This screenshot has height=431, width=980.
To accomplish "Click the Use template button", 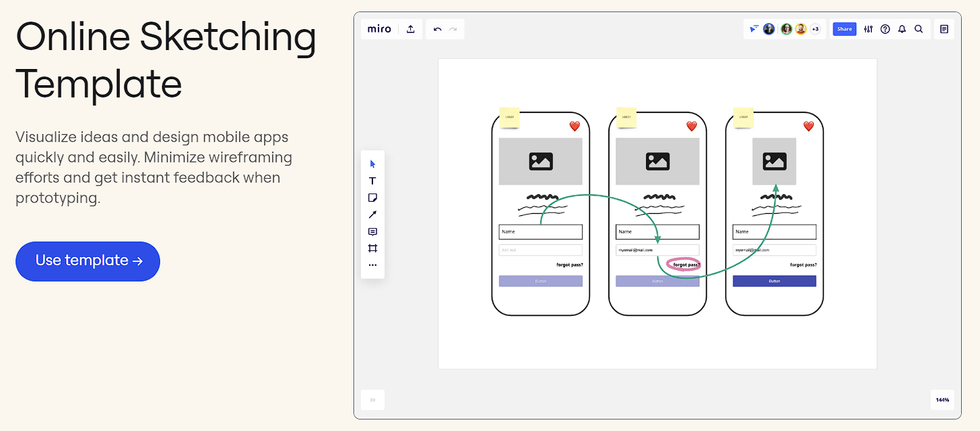I will click(88, 261).
